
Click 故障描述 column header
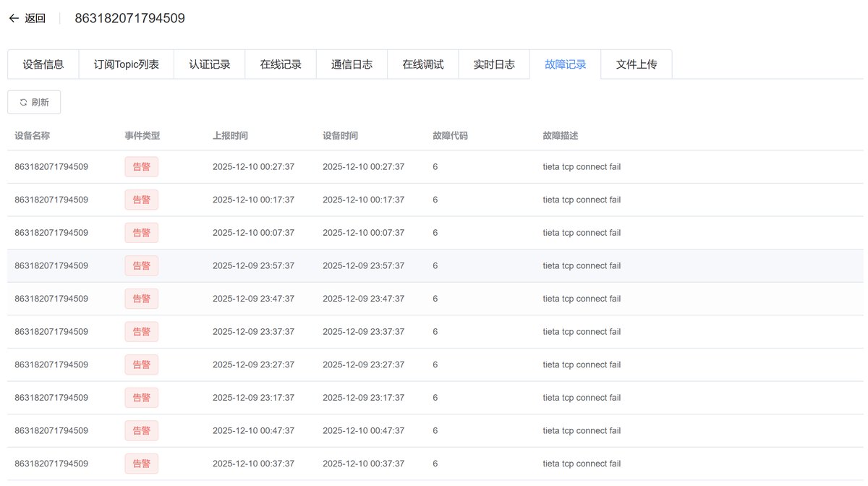click(x=560, y=136)
